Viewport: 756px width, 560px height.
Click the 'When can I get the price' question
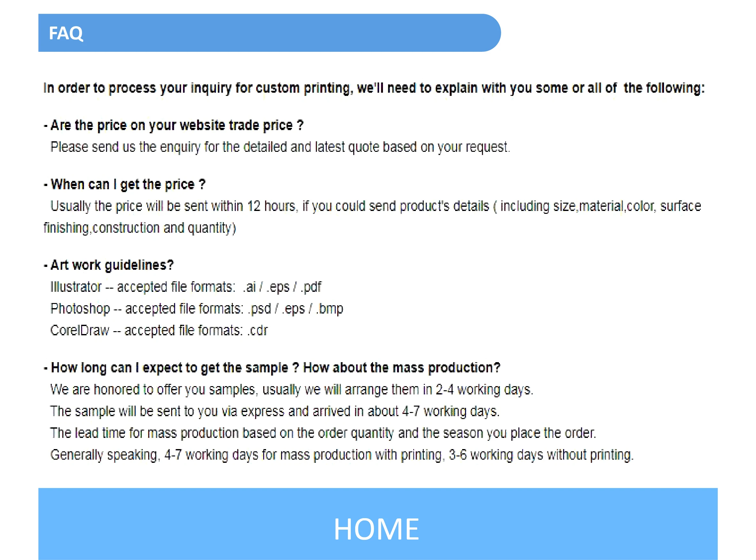(125, 185)
